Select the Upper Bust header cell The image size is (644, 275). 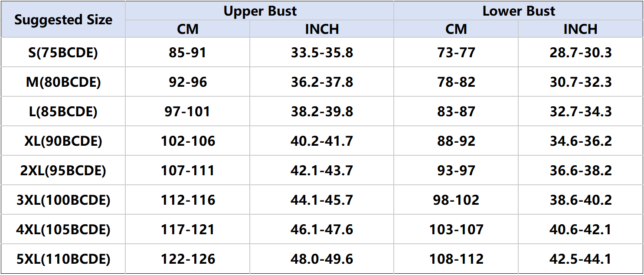(260, 11)
